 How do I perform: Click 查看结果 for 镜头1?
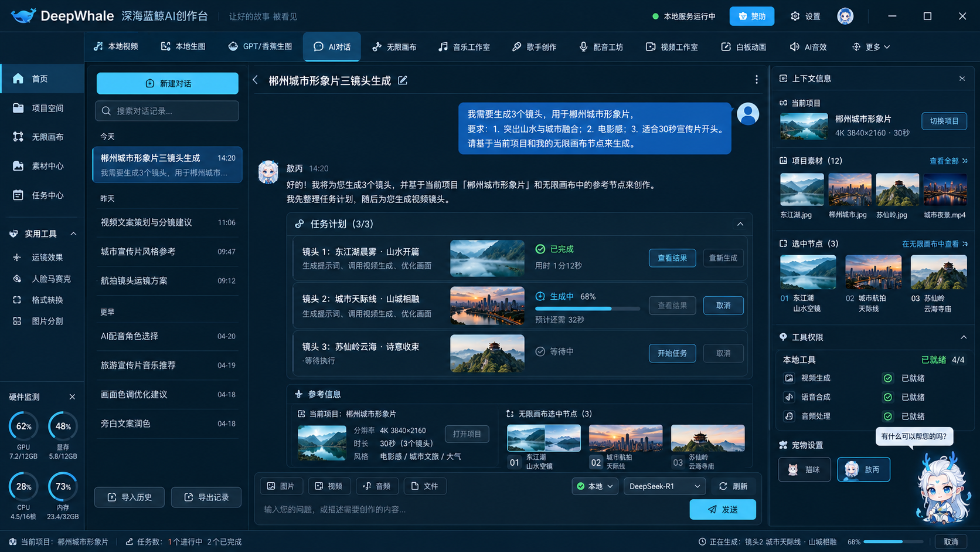672,258
